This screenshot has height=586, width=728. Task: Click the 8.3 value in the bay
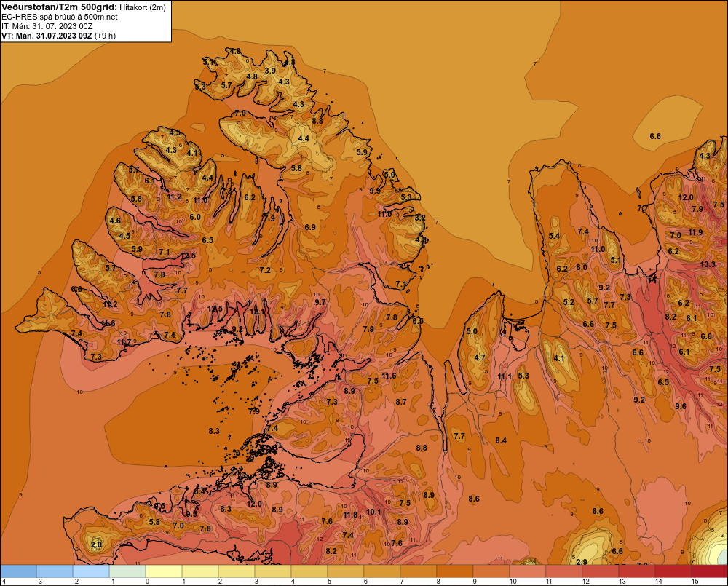pos(213,431)
